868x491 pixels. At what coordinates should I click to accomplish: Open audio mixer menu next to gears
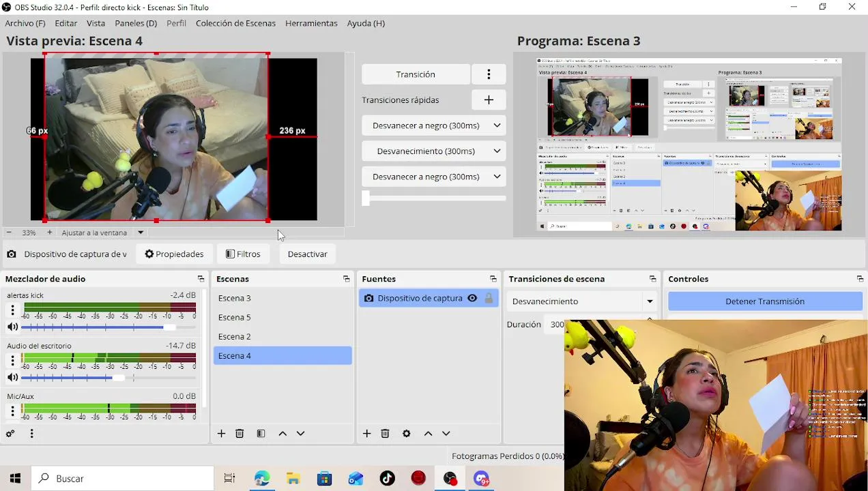coord(31,434)
